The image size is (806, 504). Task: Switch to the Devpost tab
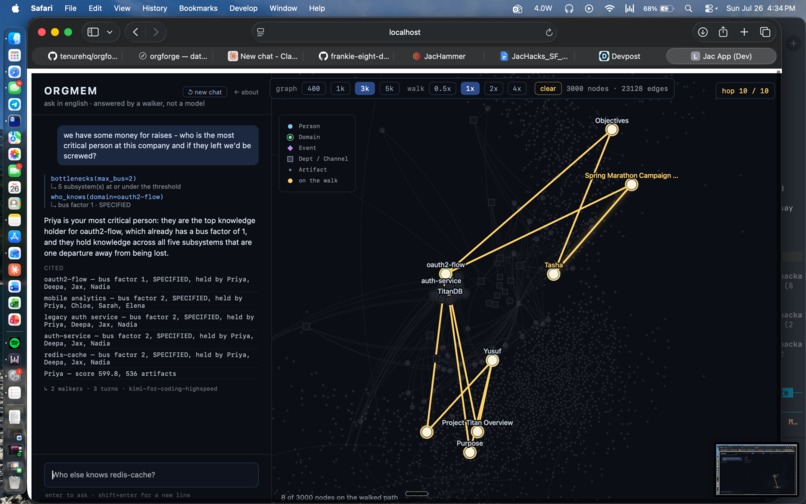point(619,56)
